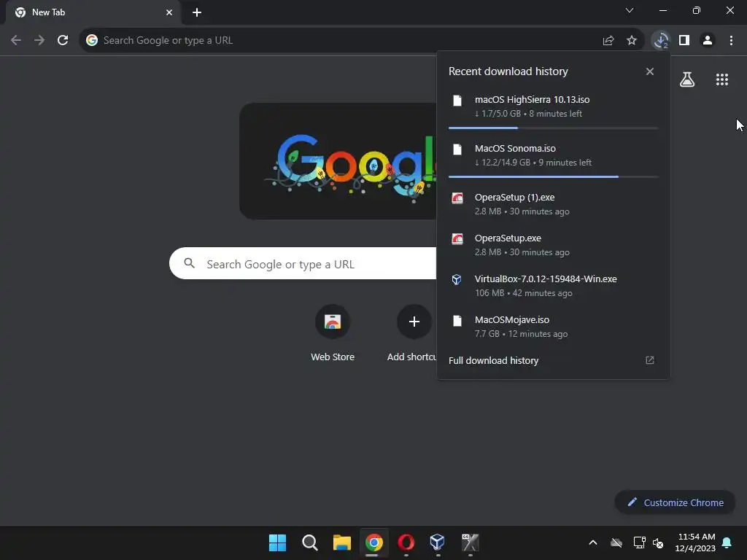The image size is (747, 560).
Task: Open the Google apps grid
Action: pos(722,79)
